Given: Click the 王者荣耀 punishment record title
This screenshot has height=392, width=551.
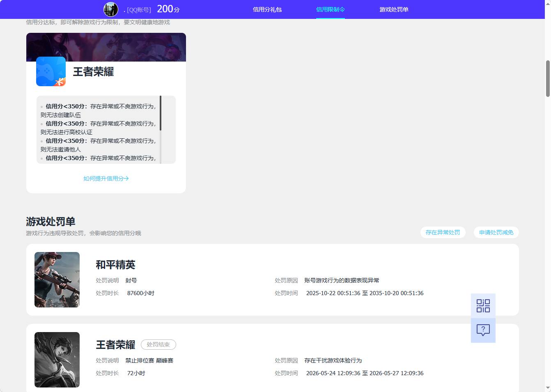Looking at the screenshot, I should 116,345.
